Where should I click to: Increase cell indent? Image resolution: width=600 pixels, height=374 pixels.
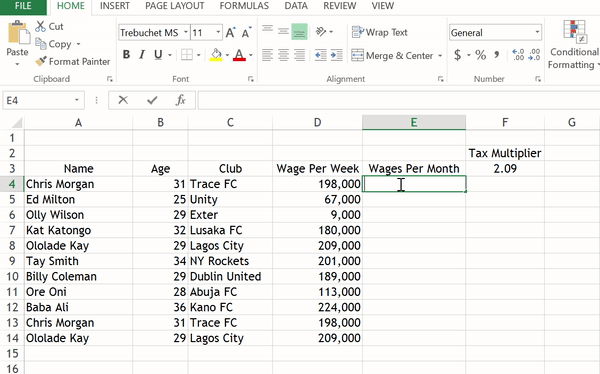337,55
